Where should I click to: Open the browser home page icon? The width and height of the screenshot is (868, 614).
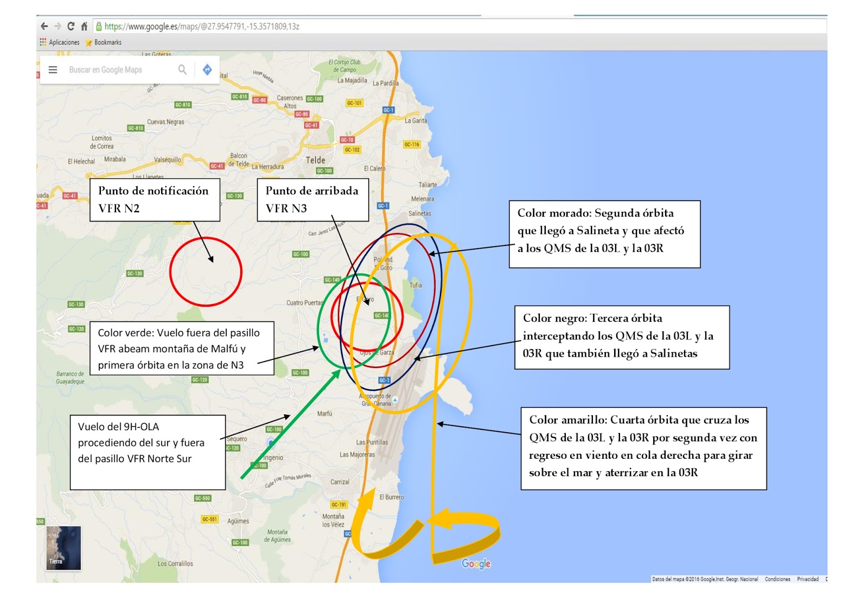pyautogui.click(x=84, y=26)
